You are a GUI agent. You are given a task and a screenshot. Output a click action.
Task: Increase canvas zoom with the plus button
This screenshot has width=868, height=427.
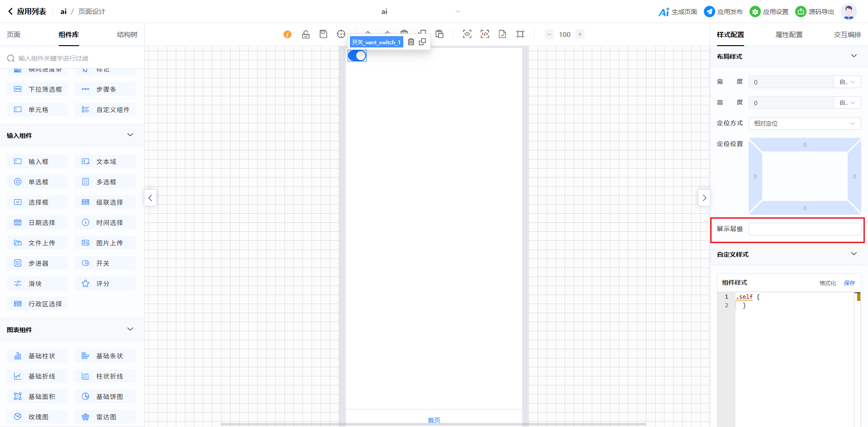[580, 34]
